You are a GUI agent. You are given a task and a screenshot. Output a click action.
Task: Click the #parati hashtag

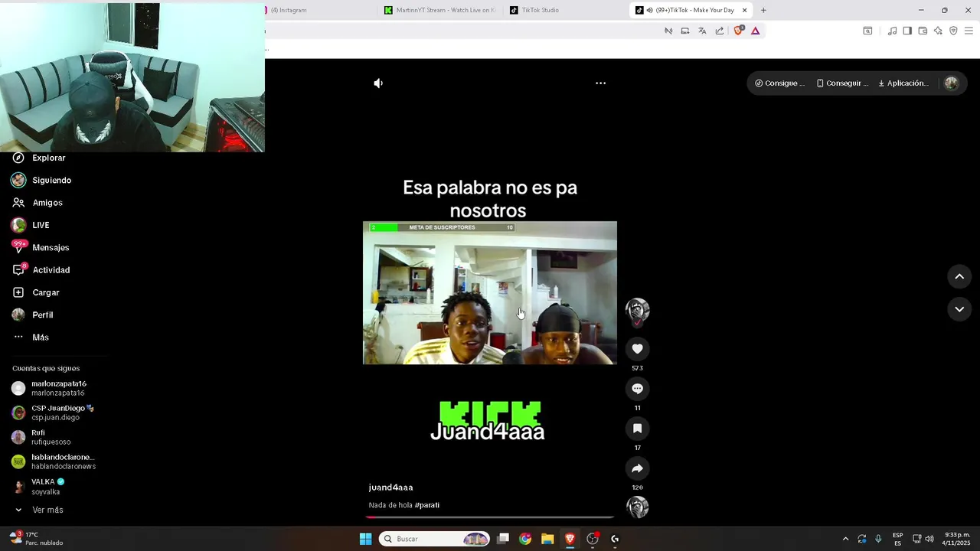(x=427, y=505)
